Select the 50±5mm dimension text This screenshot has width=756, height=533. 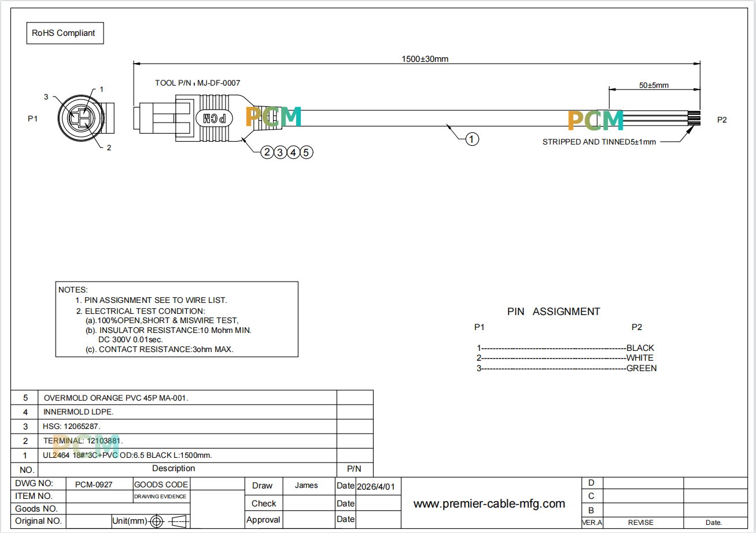tap(654, 85)
